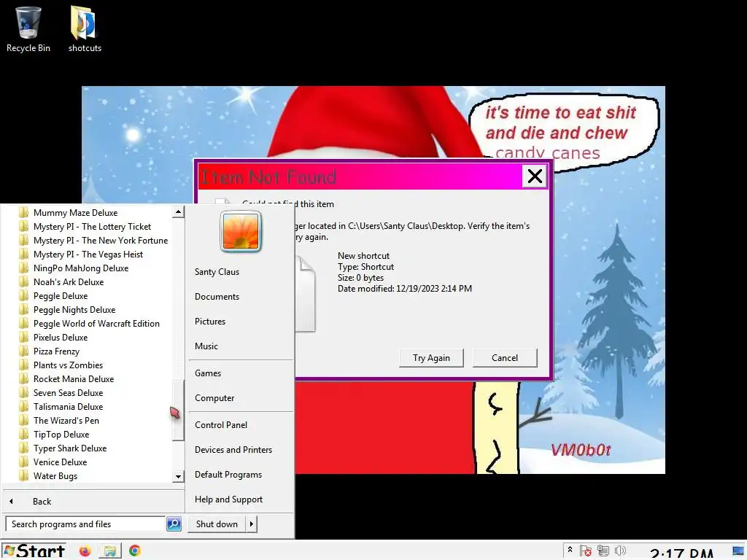
Task: Click the taskbar clock
Action: point(681,553)
